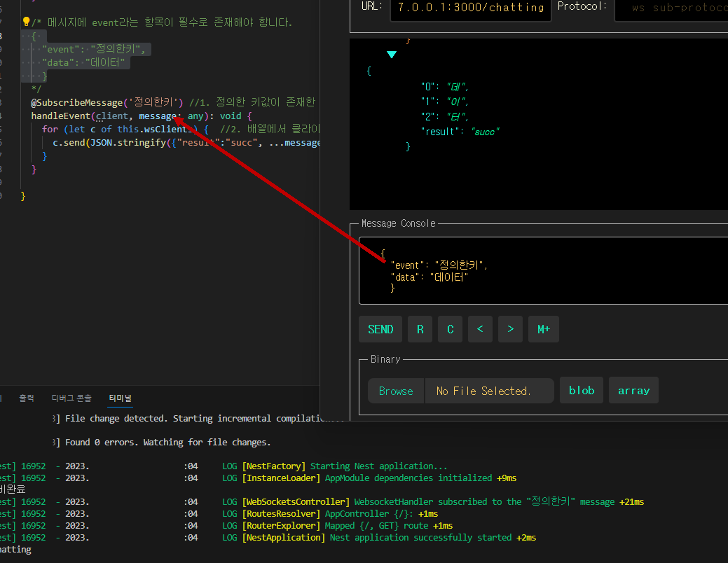Click the M+ save message button
Screen dimensions: 728x563
point(543,329)
